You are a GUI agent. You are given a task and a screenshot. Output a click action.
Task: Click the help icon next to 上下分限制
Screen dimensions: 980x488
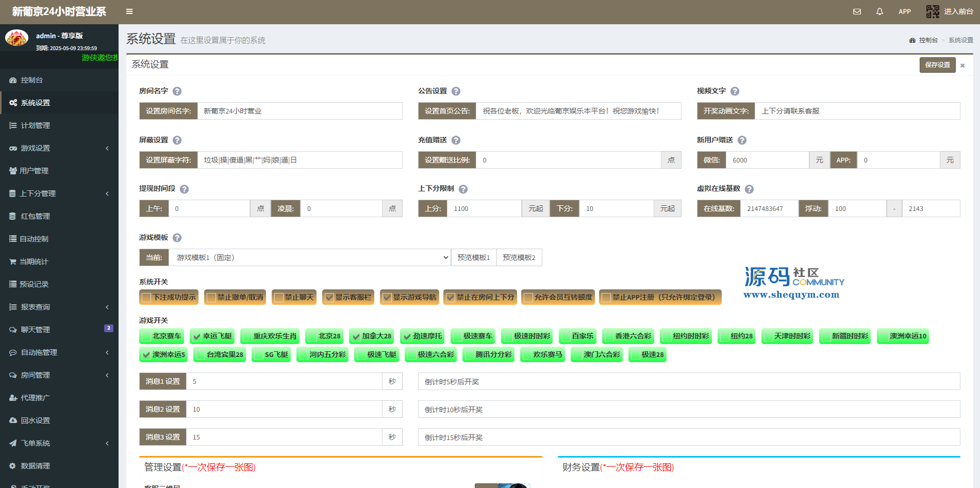[463, 189]
